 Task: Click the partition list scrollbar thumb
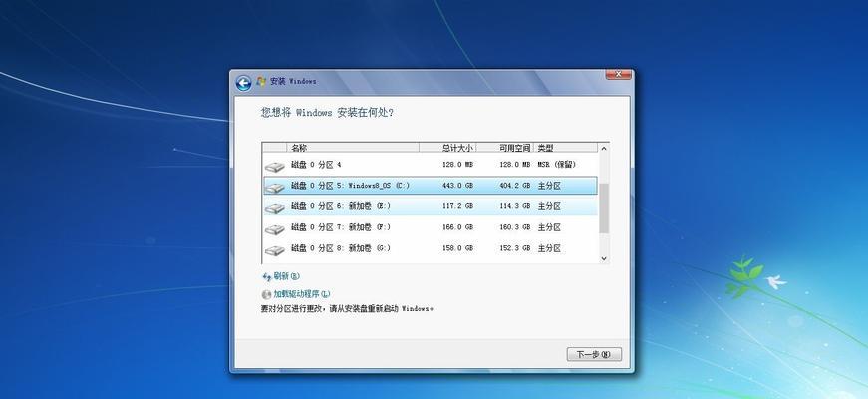pyautogui.click(x=604, y=207)
